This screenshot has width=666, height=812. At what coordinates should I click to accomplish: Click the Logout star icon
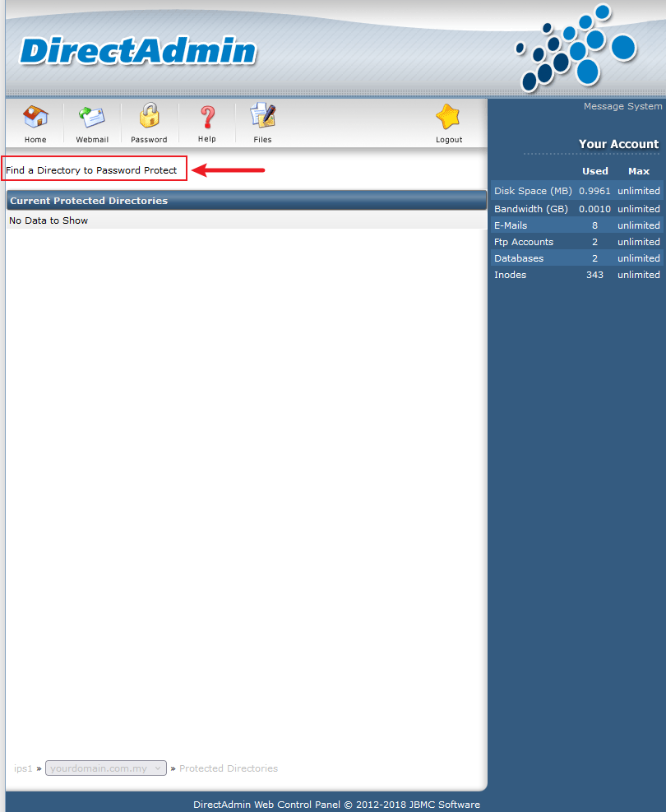point(448,117)
